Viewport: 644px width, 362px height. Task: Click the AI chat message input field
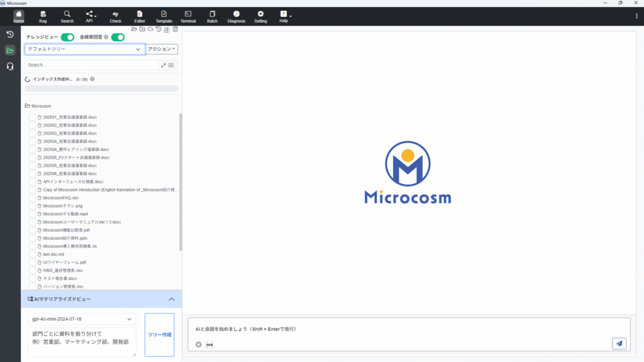point(402,329)
